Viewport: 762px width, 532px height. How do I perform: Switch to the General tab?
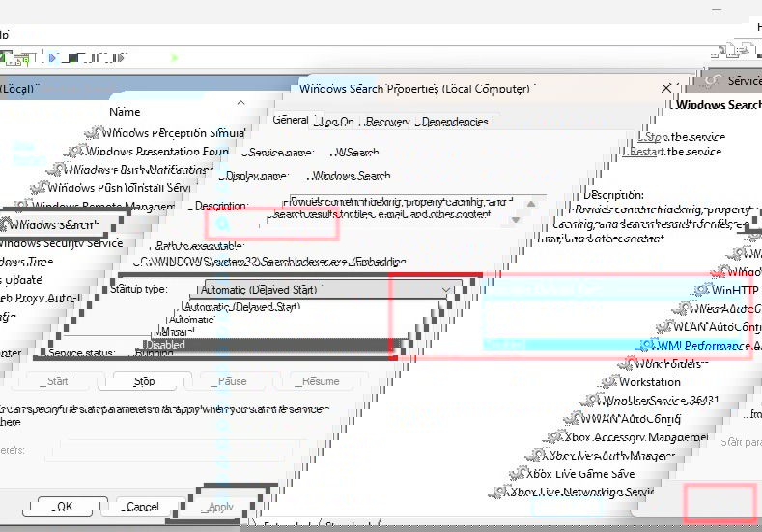tap(290, 120)
